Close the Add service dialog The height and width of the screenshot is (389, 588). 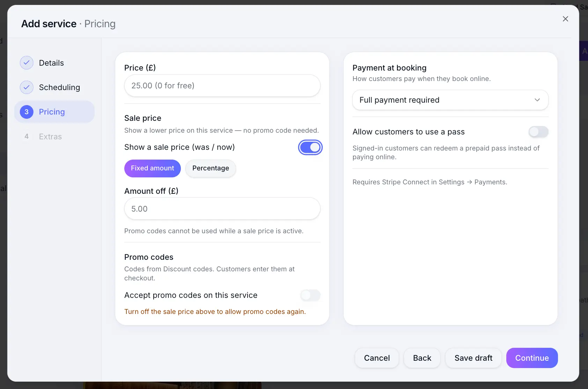[565, 19]
